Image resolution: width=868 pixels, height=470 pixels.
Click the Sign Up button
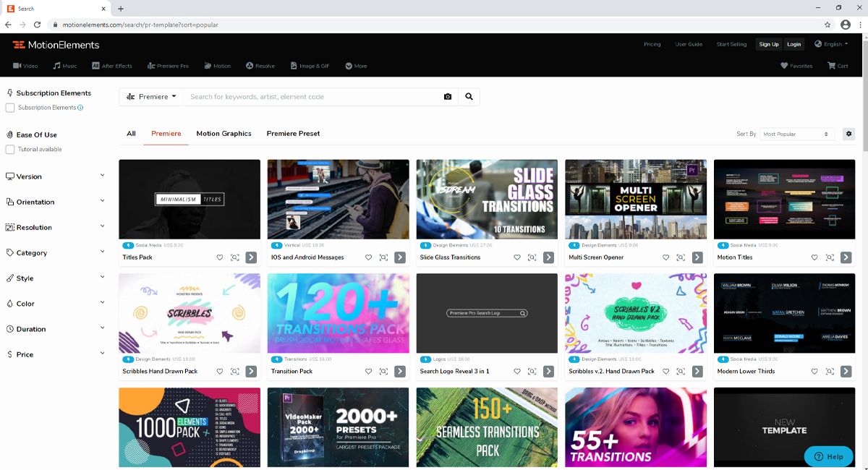[x=768, y=44]
